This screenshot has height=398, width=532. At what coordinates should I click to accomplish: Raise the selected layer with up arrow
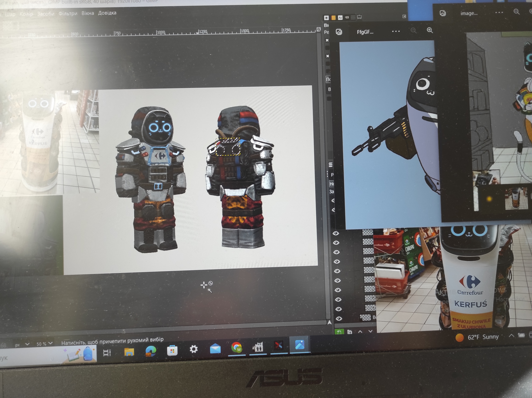point(360,332)
